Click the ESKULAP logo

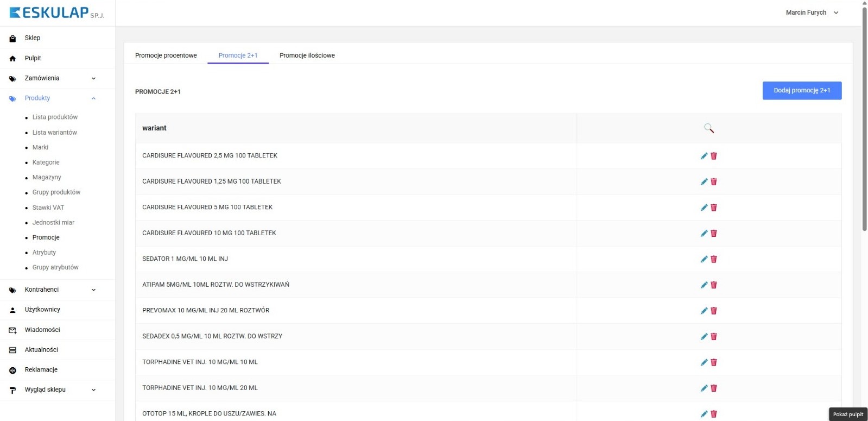(56, 13)
